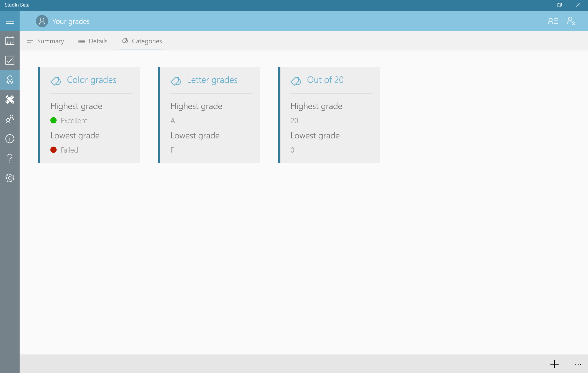Click the plus add button
Viewport: 588px width, 373px height.
click(554, 364)
